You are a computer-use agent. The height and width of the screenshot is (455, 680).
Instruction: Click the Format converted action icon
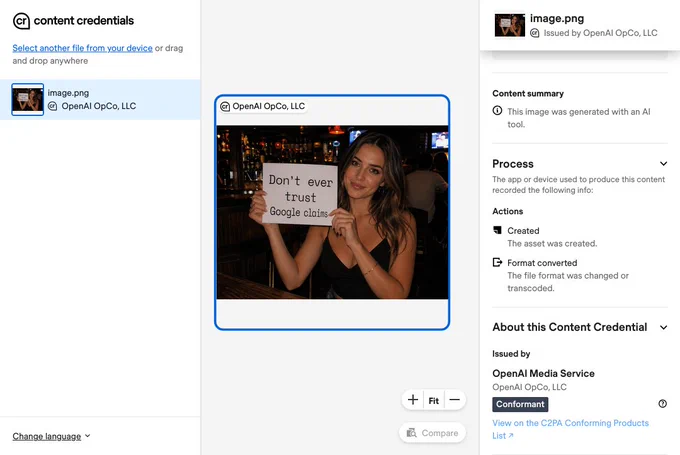pos(497,262)
